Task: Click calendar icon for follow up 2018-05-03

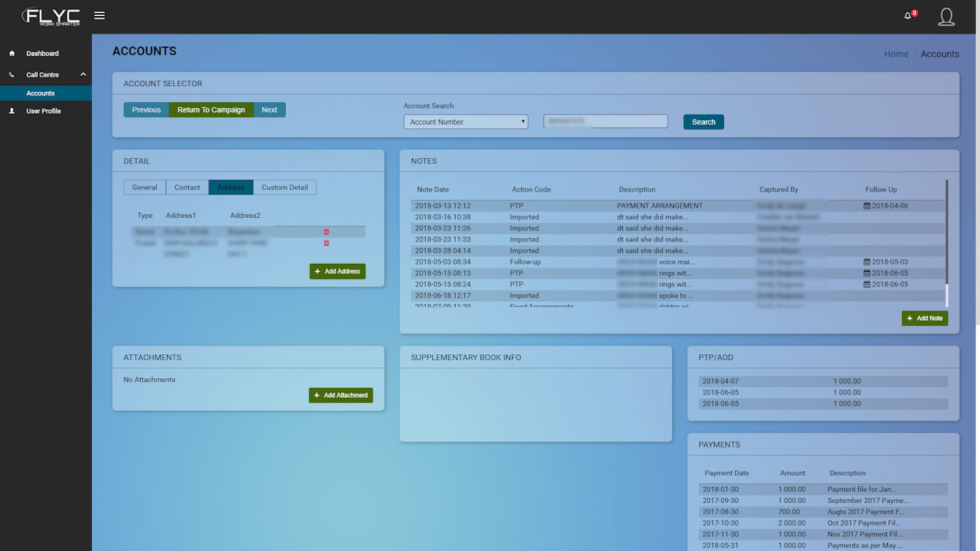Action: click(867, 262)
